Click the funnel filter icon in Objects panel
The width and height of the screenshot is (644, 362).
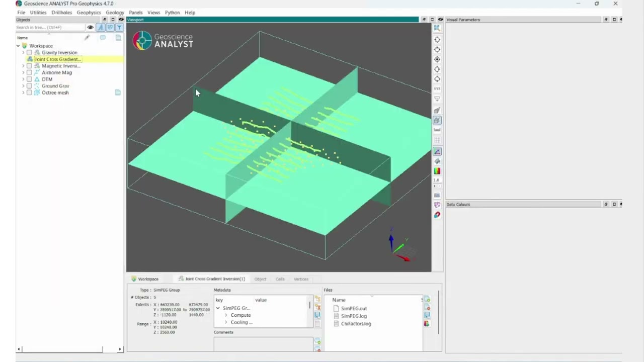pyautogui.click(x=119, y=27)
